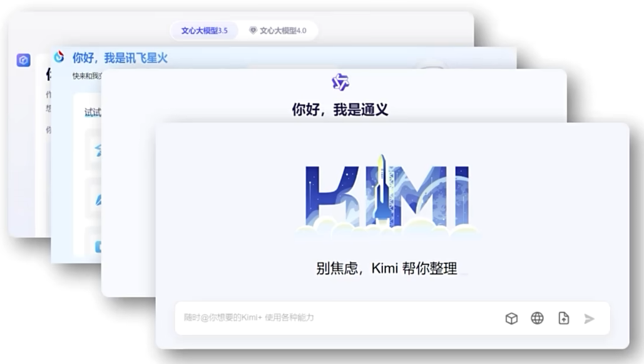Click the file upload icon in Kimi
The image size is (644, 364).
564,318
